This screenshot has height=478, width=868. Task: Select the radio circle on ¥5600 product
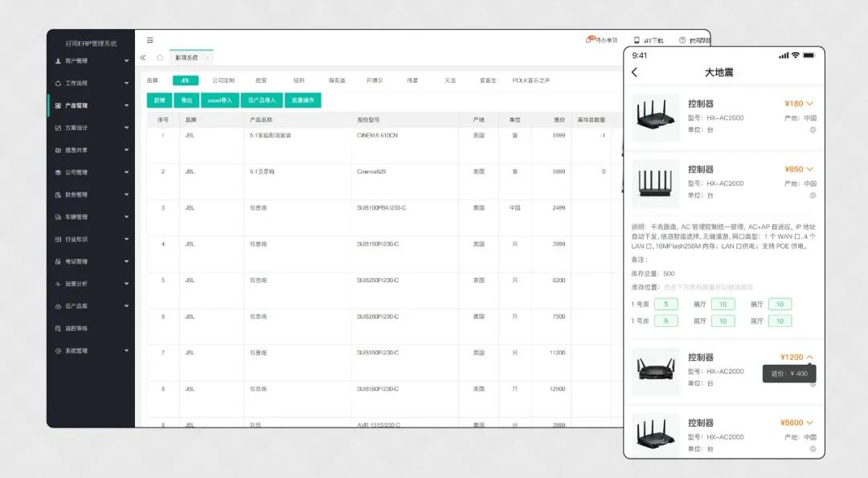(x=813, y=449)
